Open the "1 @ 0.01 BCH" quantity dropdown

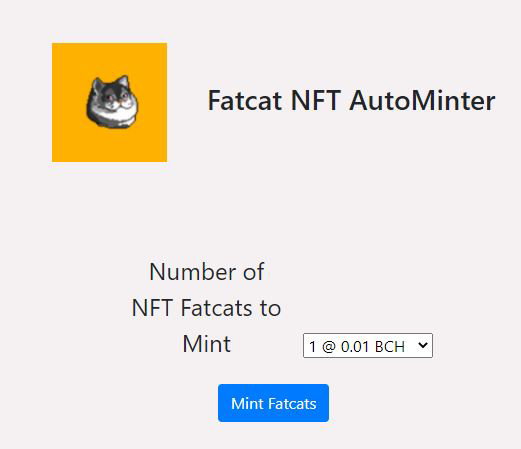(368, 345)
